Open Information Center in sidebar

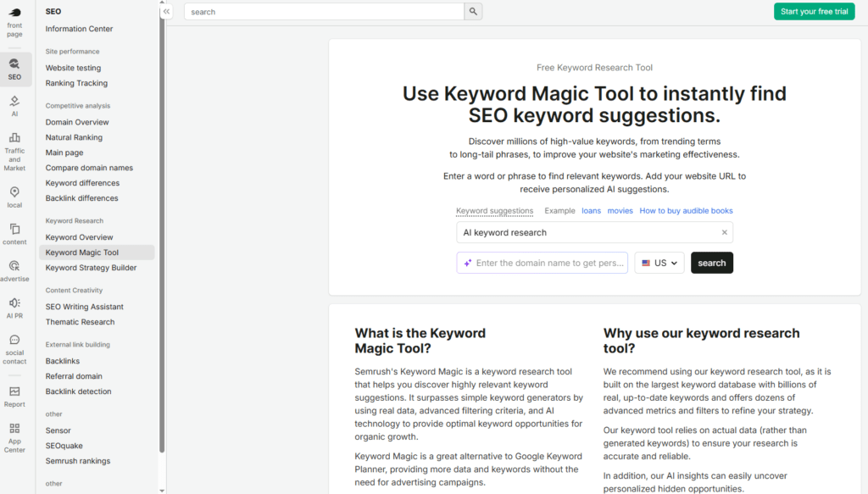pyautogui.click(x=79, y=29)
